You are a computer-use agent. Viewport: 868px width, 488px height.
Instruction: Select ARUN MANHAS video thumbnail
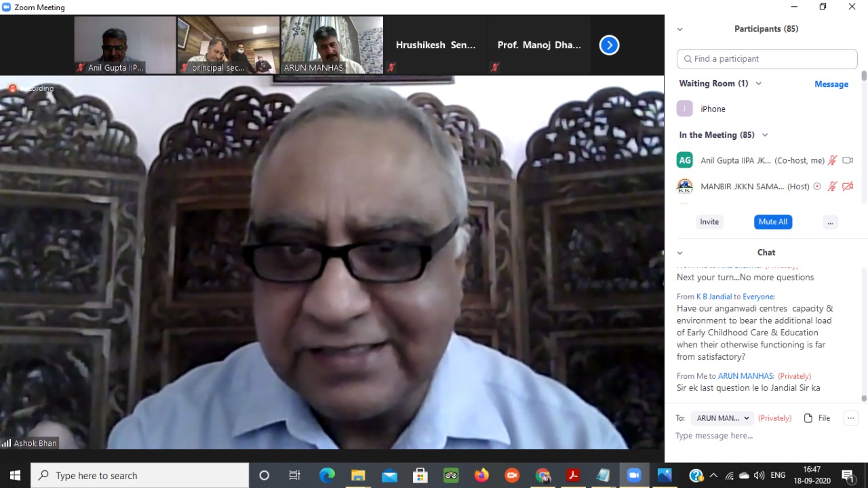pos(332,45)
